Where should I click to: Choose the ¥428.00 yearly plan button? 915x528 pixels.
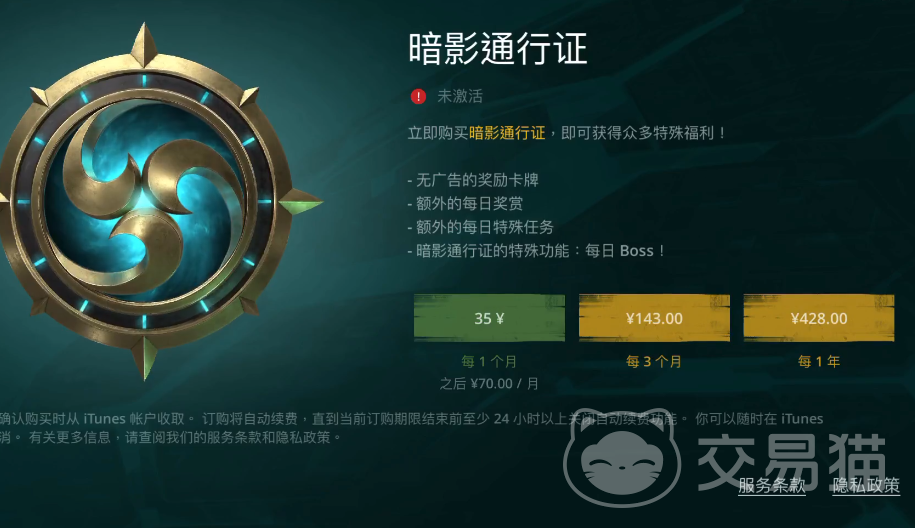click(x=819, y=318)
